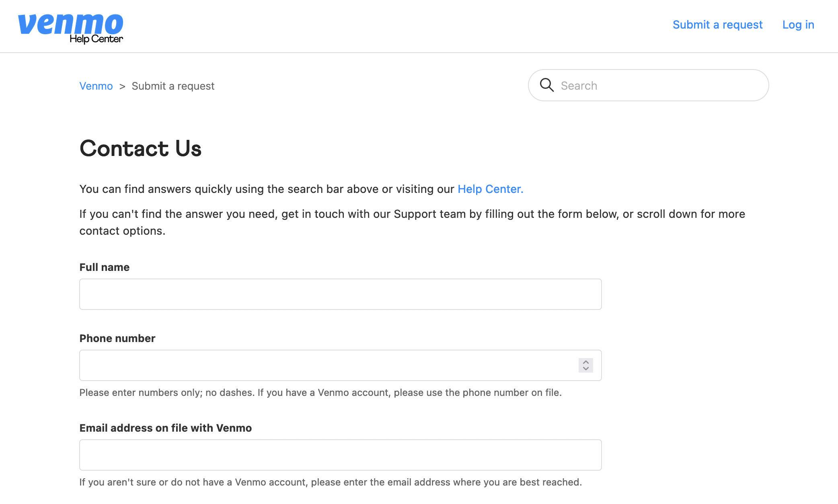
Task: Select the Contact Us heading
Action: pos(141,149)
